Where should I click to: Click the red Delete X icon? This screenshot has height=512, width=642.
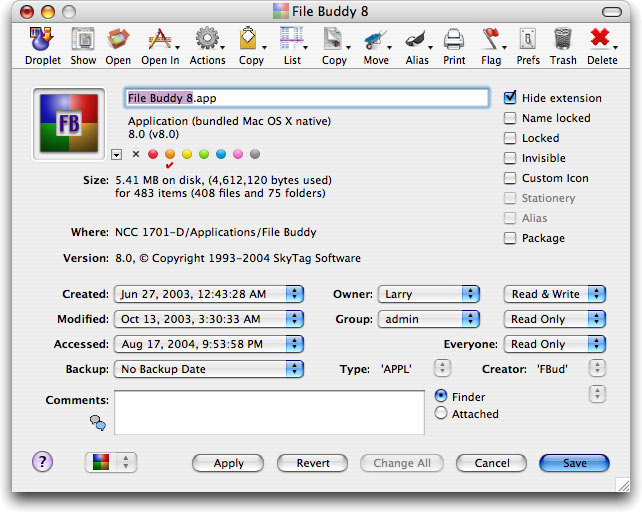tap(600, 38)
